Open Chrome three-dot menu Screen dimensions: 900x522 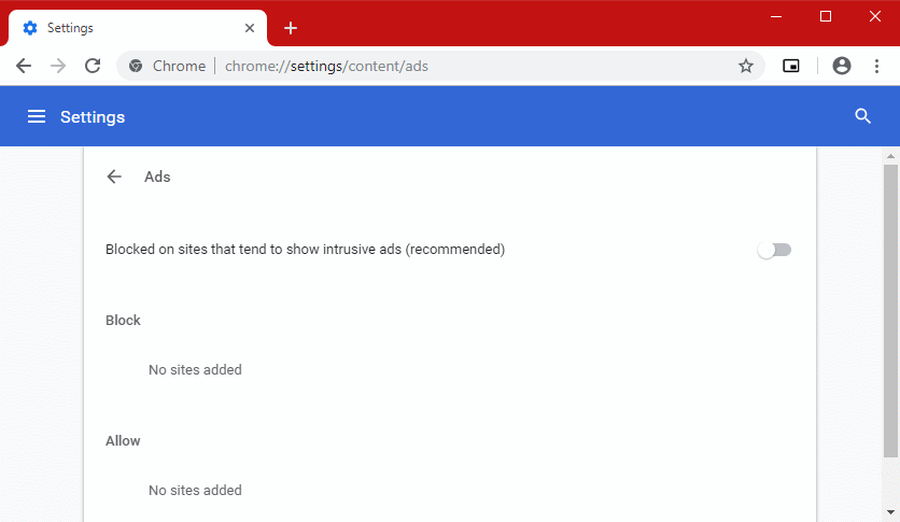point(876,66)
